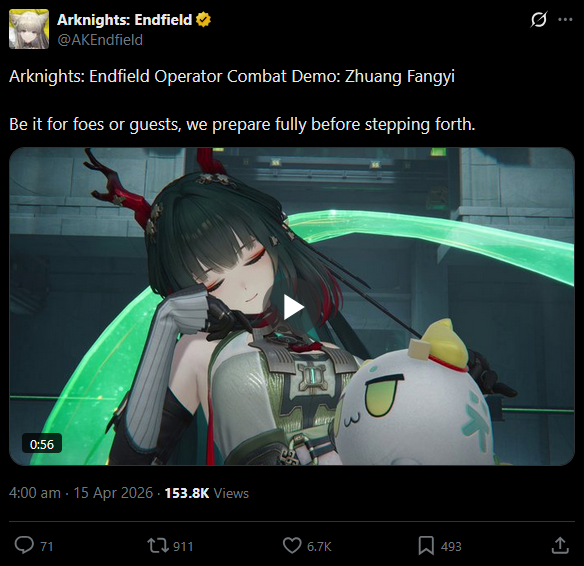The width and height of the screenshot is (584, 566).
Task: Open the share upload arrow icon
Action: [x=560, y=546]
